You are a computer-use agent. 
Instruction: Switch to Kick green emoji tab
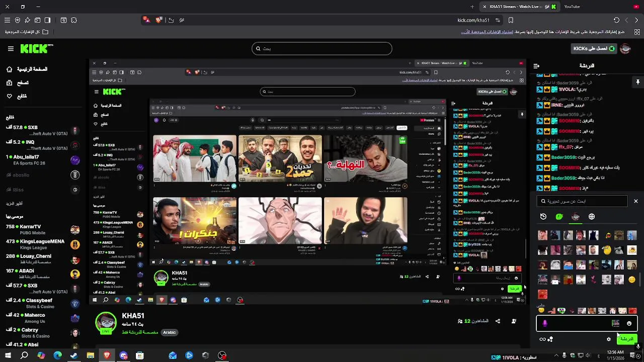point(559,217)
